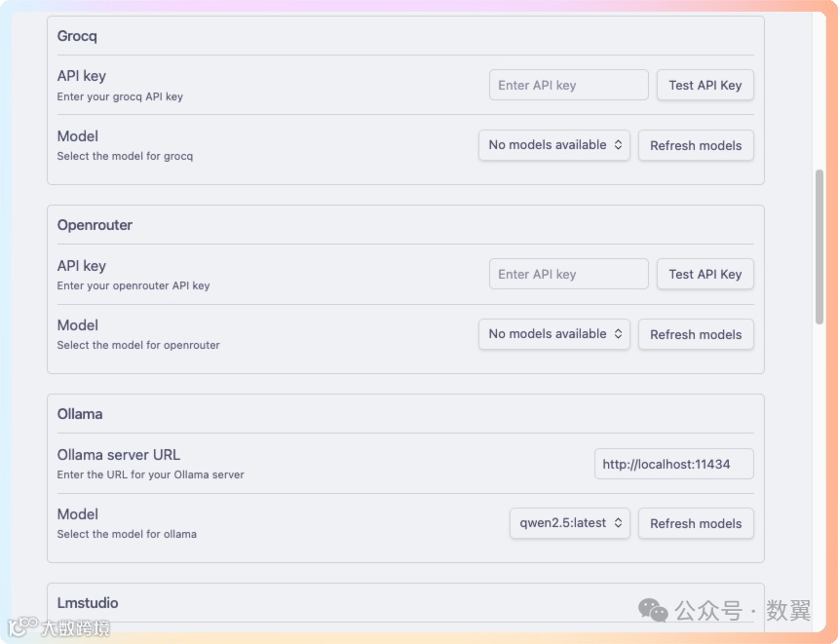The width and height of the screenshot is (838, 644).
Task: Refresh models for Grocq
Action: click(696, 145)
